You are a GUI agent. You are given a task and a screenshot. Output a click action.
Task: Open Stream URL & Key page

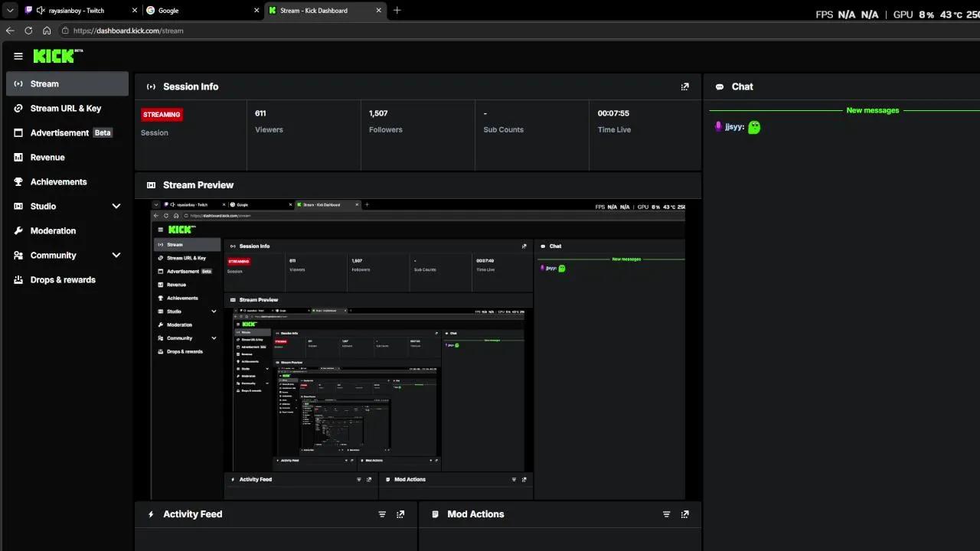67,109
